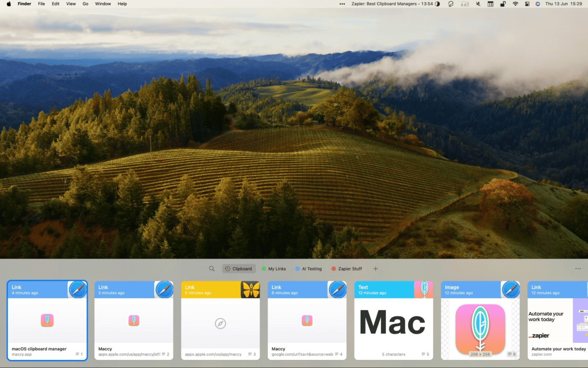This screenshot has height=368, width=588.
Task: Open the Go menu in the menu bar
Action: 85,4
